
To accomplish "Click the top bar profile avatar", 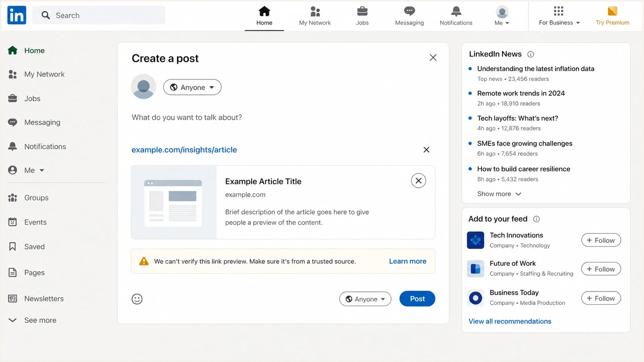I will 502,12.
